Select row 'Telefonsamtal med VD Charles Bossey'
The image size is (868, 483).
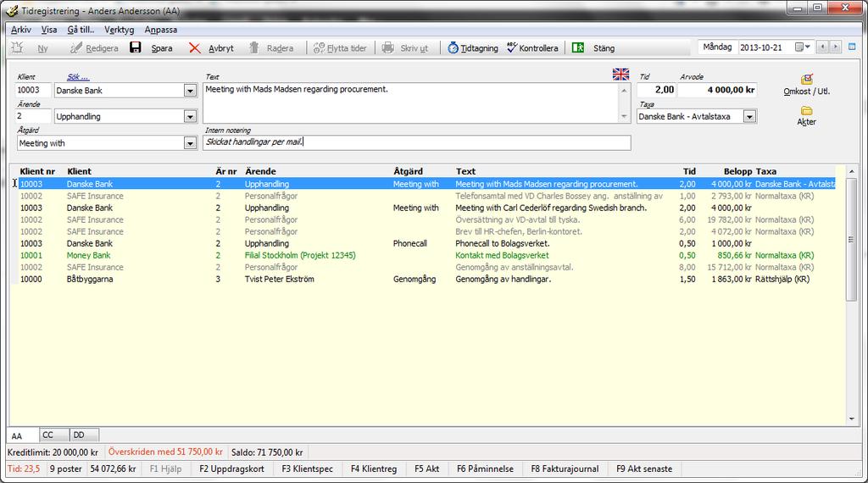426,196
